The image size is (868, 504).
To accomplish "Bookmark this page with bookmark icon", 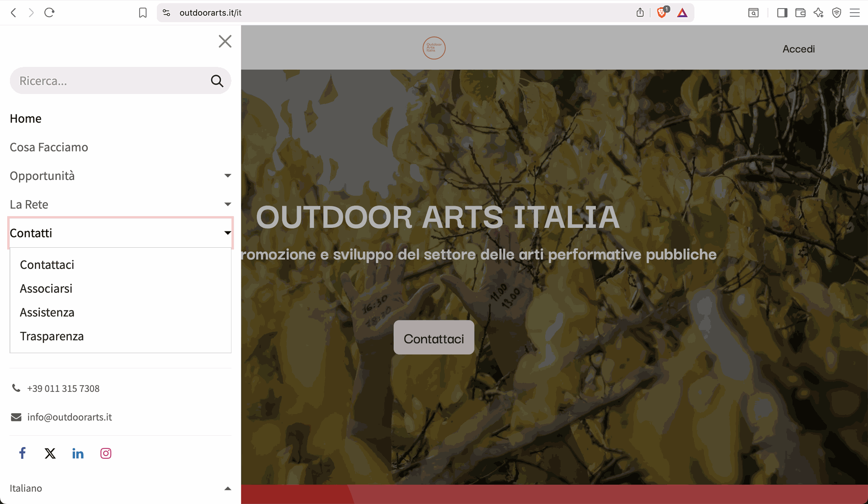I will pyautogui.click(x=143, y=13).
